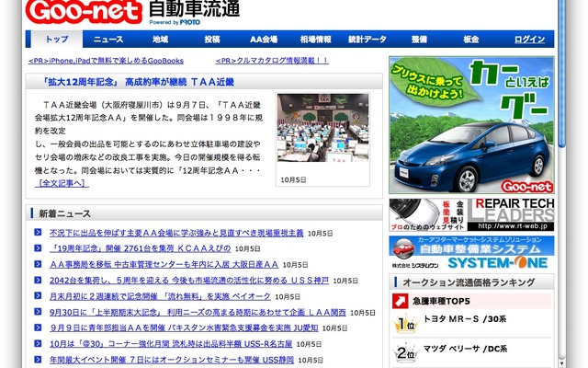Click arrow icon beside ベイオーク news
Screen dimensions: 588x368
click(38, 296)
